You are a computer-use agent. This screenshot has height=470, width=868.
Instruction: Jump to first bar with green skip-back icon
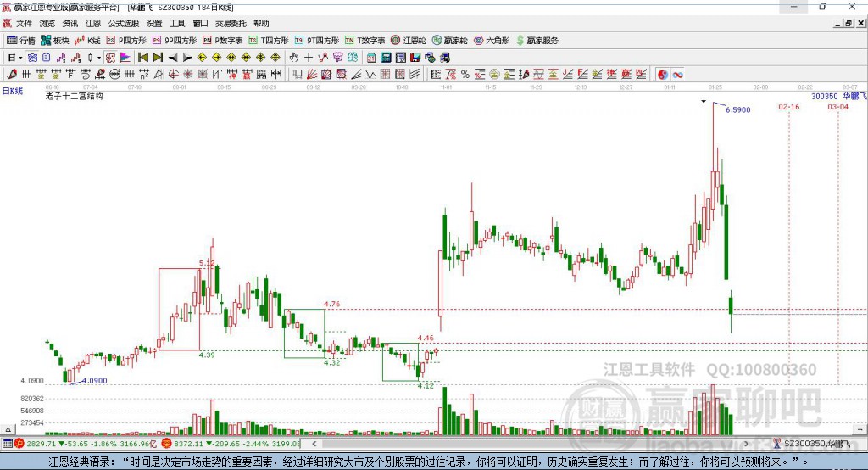click(142, 58)
